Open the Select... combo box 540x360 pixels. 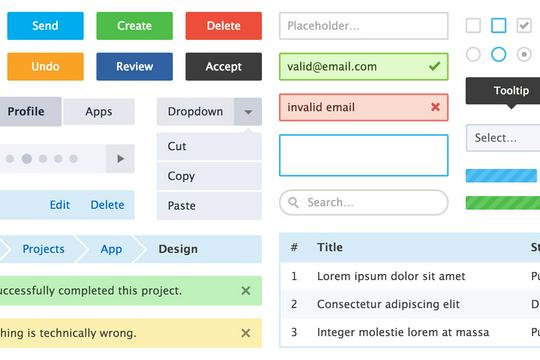click(503, 138)
